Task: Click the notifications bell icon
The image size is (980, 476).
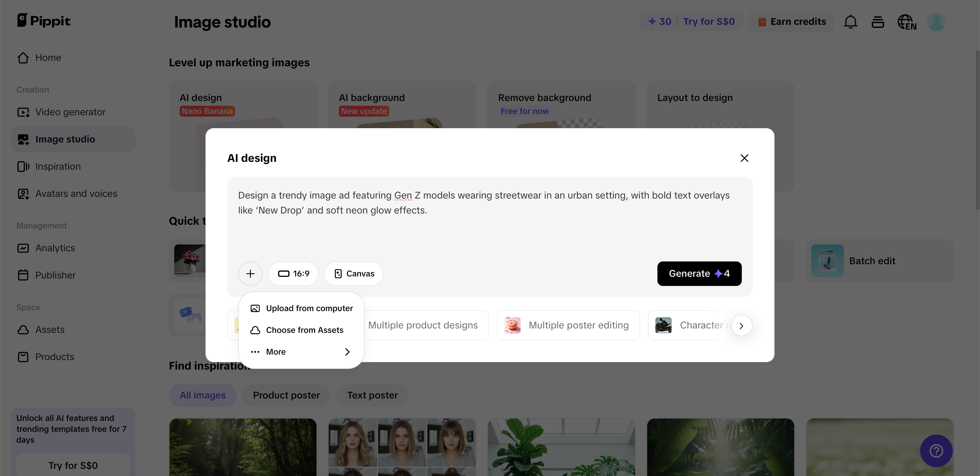Action: tap(851, 22)
